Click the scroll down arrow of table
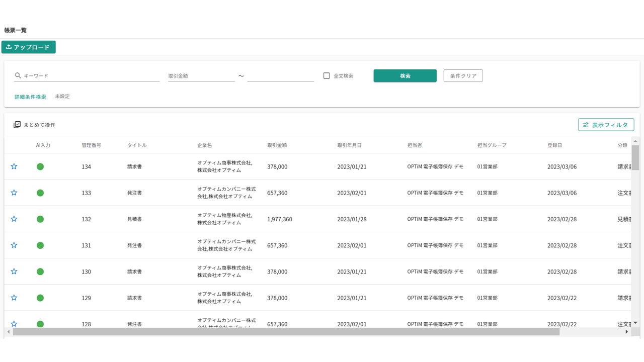Screen dimensions: 644x362 (635, 323)
